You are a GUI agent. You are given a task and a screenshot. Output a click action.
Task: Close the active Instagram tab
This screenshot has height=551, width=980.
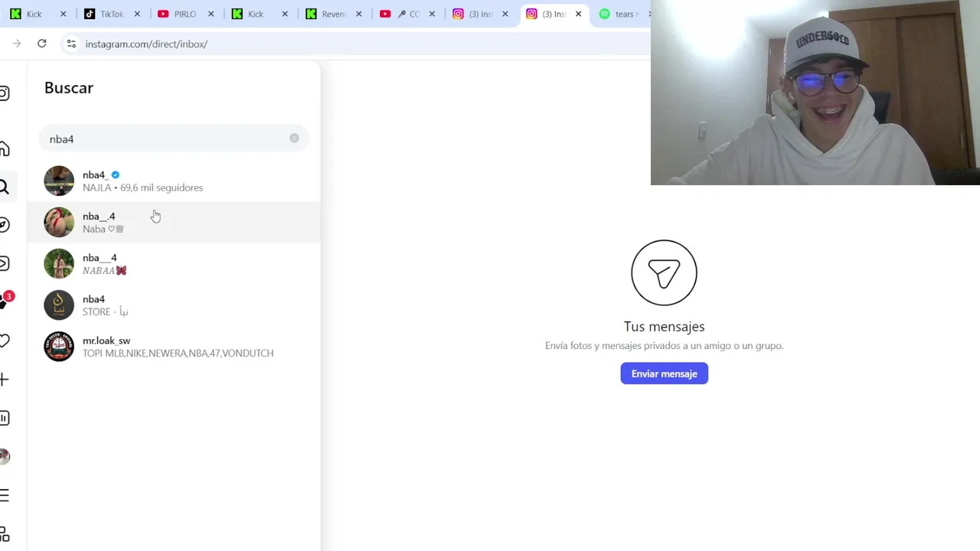pos(578,14)
